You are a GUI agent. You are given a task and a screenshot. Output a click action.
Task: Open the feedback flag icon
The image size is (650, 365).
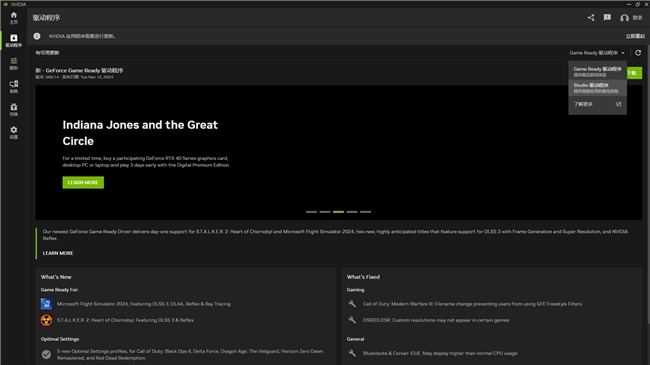click(607, 17)
